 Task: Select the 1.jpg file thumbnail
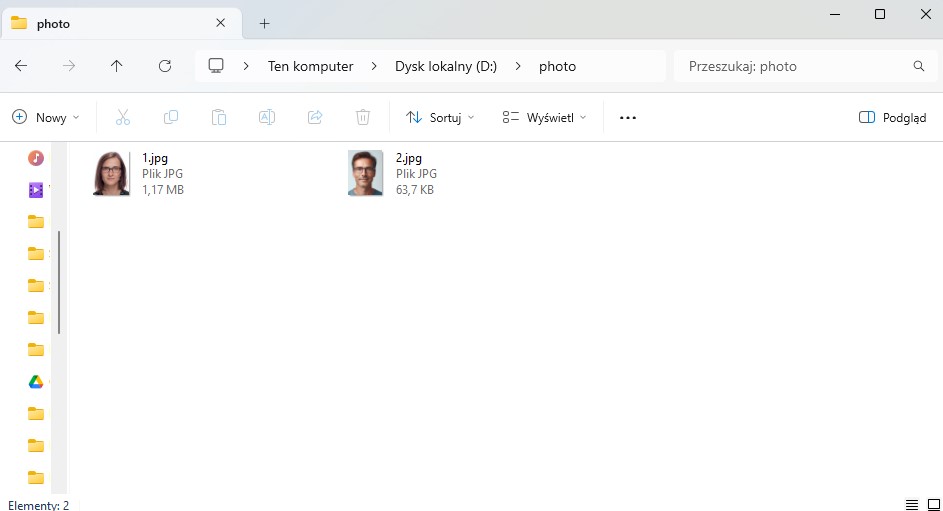point(111,173)
